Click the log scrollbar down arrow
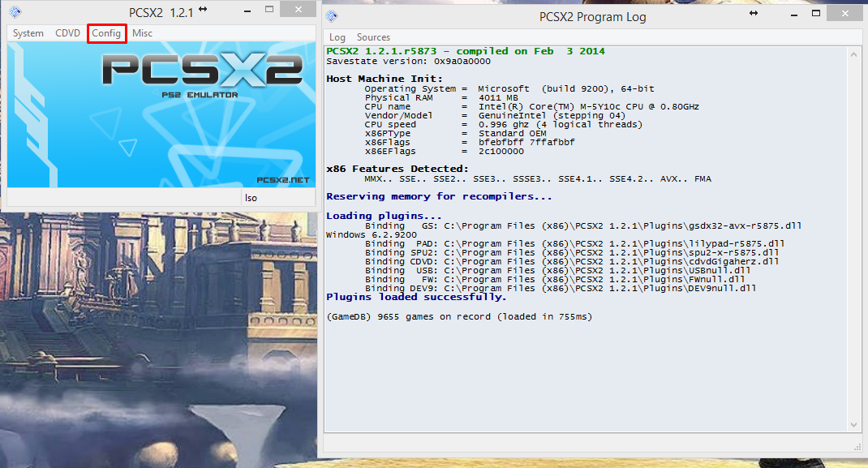Screen dimensions: 868x468 853,425
